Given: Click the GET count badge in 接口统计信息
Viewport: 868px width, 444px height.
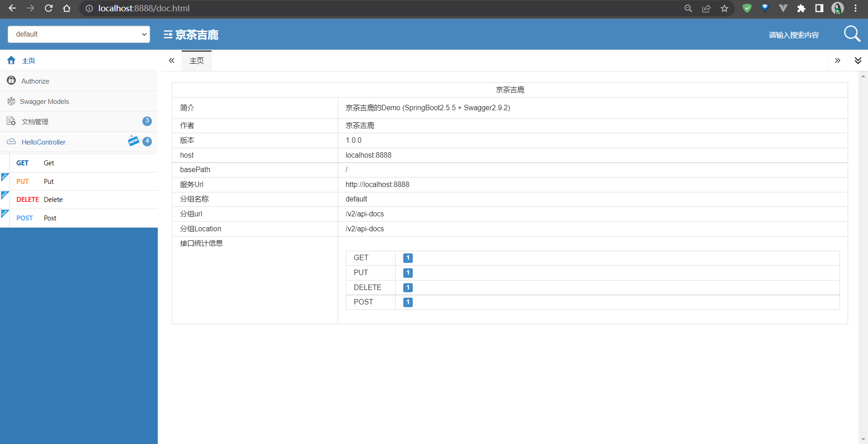Looking at the screenshot, I should tap(408, 258).
